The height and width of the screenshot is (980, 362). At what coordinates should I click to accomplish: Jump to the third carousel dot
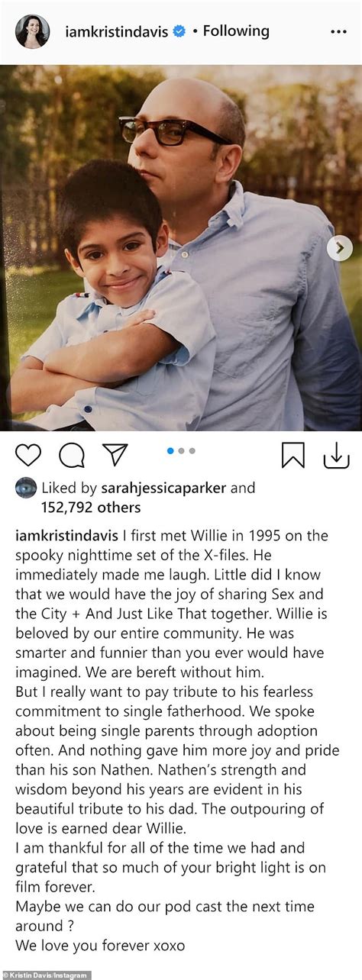click(x=192, y=450)
